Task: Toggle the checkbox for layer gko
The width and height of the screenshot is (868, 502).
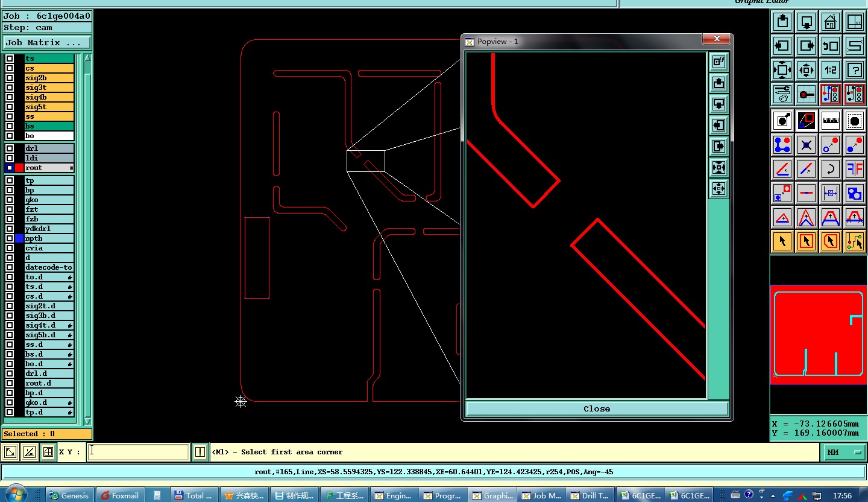Action: [x=10, y=200]
